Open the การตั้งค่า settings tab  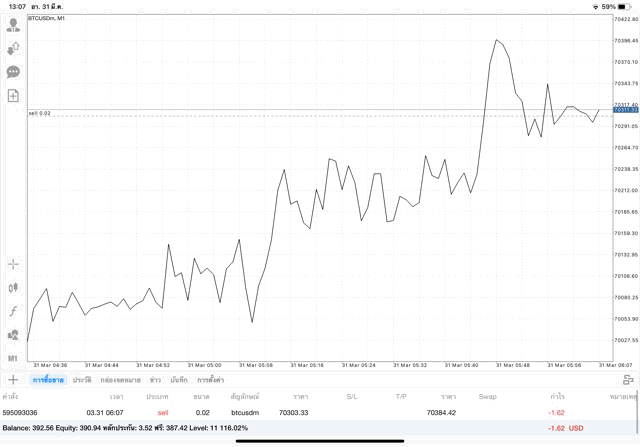pos(211,380)
